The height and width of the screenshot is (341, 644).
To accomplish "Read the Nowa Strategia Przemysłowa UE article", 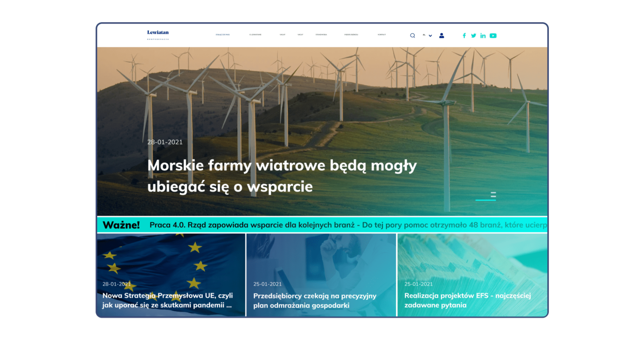I will (x=168, y=300).
